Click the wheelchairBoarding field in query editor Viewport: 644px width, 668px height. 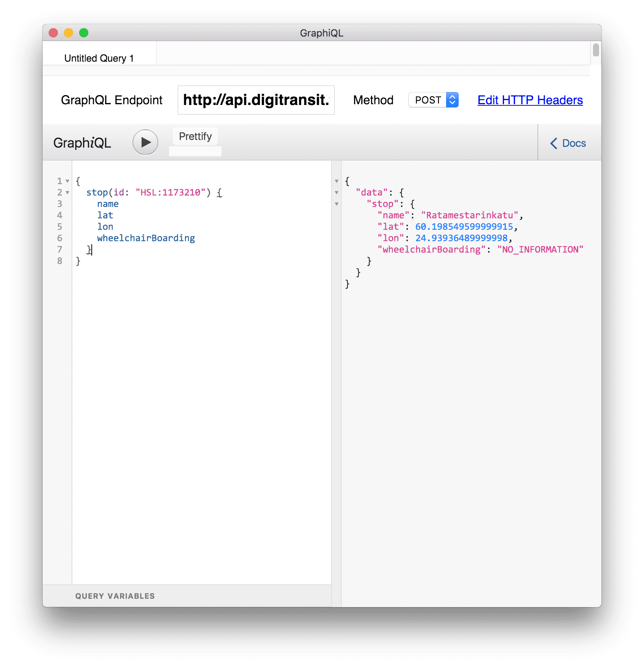(x=146, y=238)
